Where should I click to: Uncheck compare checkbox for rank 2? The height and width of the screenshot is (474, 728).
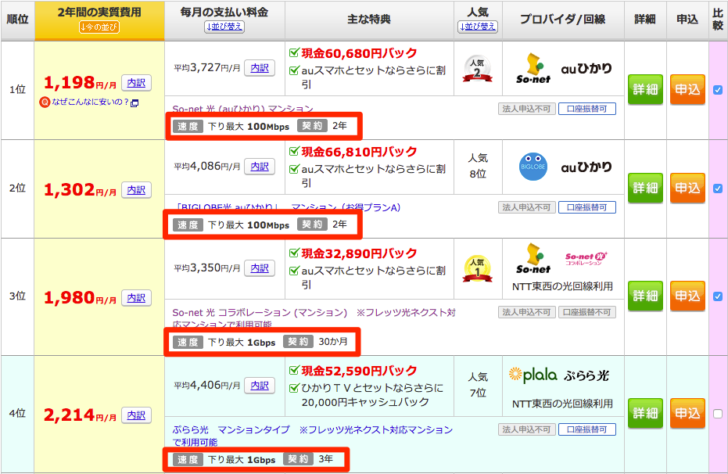click(718, 188)
